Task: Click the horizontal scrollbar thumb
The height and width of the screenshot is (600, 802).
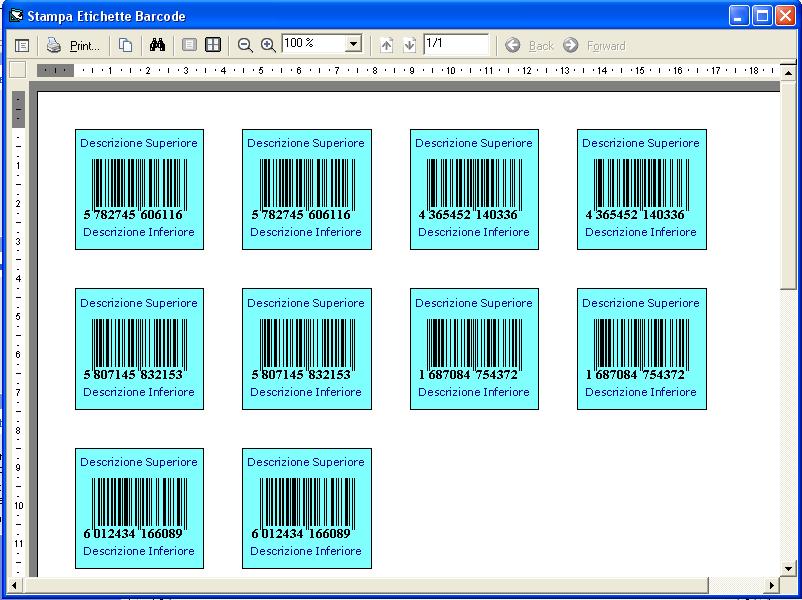Action: tap(366, 584)
